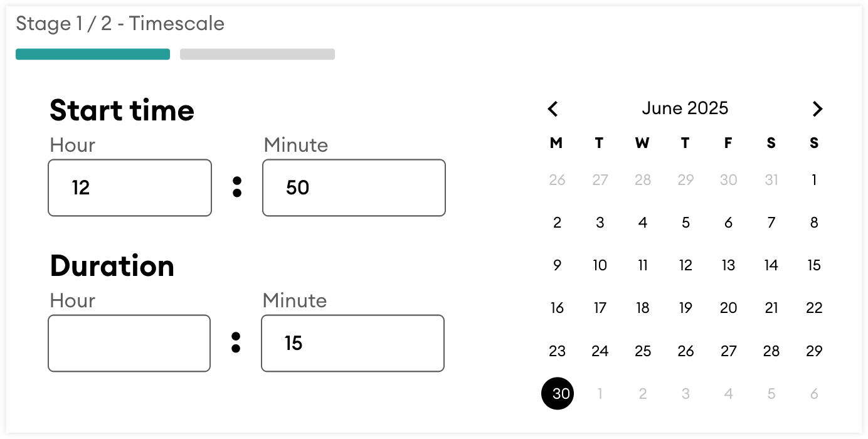Click the empty Duration Hour field
The height and width of the screenshot is (439, 868).
(129, 343)
